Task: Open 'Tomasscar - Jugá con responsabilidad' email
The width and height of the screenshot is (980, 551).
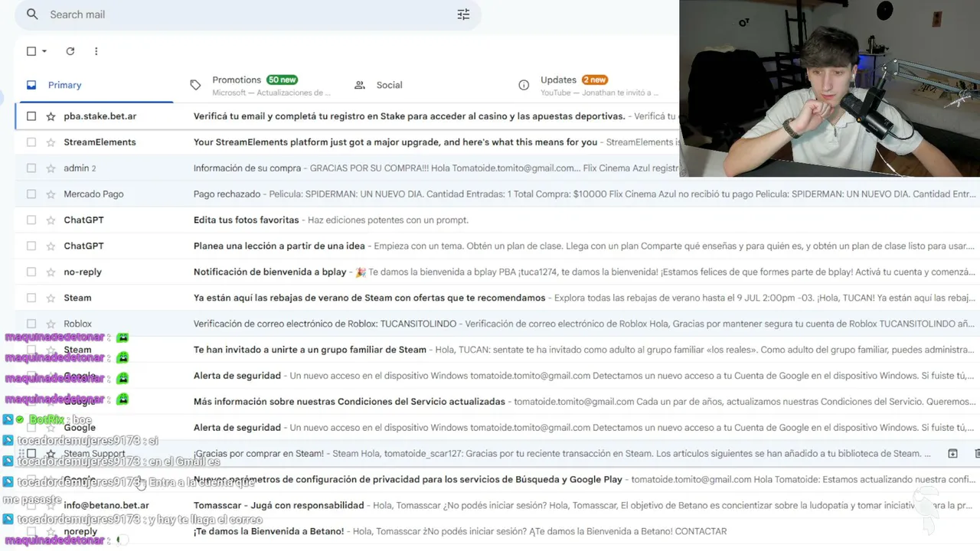Action: [x=279, y=506]
